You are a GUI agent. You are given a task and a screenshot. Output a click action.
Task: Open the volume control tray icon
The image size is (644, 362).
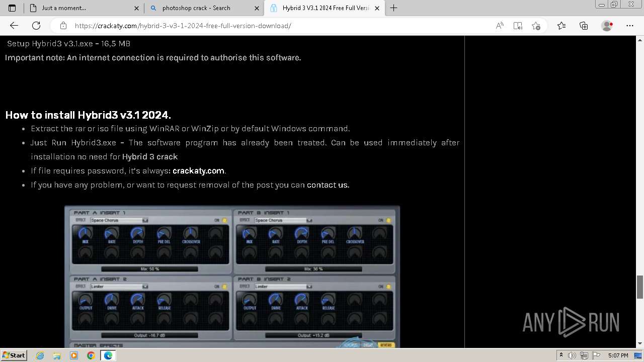pos(572,355)
